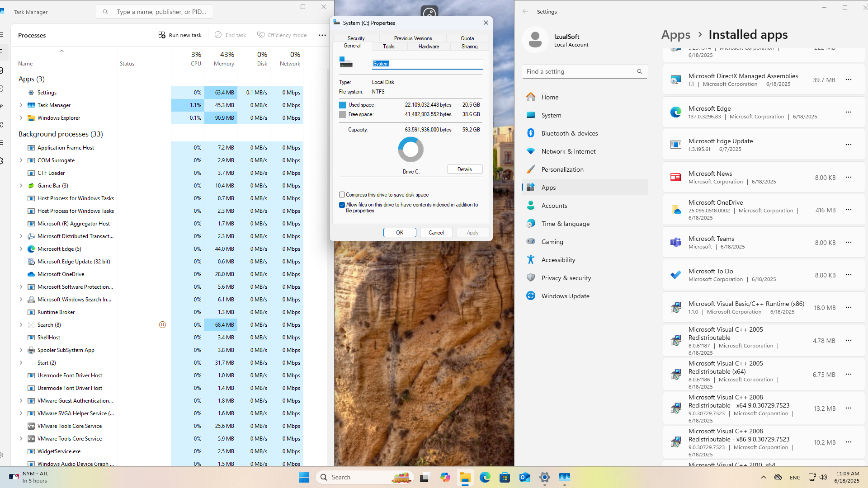Go back using Settings back arrow
Screen dimensions: 868x488
(525, 12)
